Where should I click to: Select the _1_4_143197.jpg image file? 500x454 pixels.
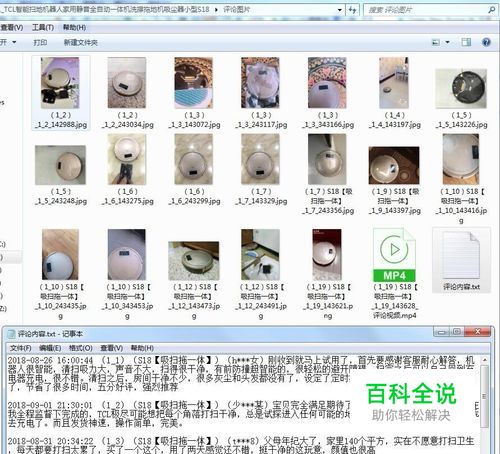pos(394,83)
